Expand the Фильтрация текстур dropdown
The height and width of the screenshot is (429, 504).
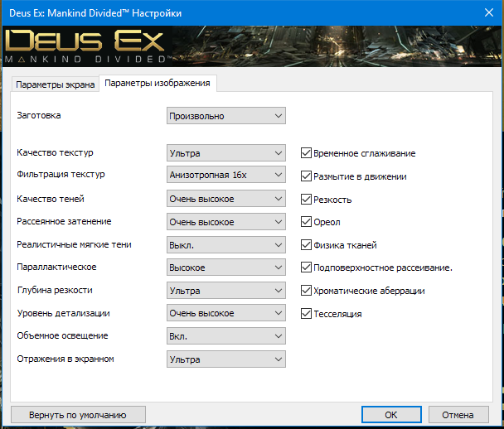click(226, 175)
